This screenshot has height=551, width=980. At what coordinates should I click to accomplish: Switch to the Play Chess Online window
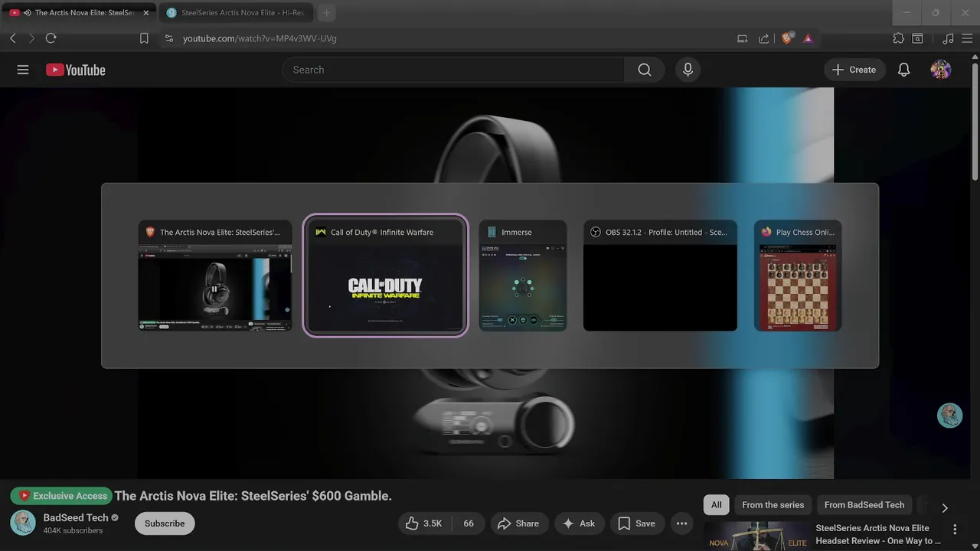(x=798, y=275)
